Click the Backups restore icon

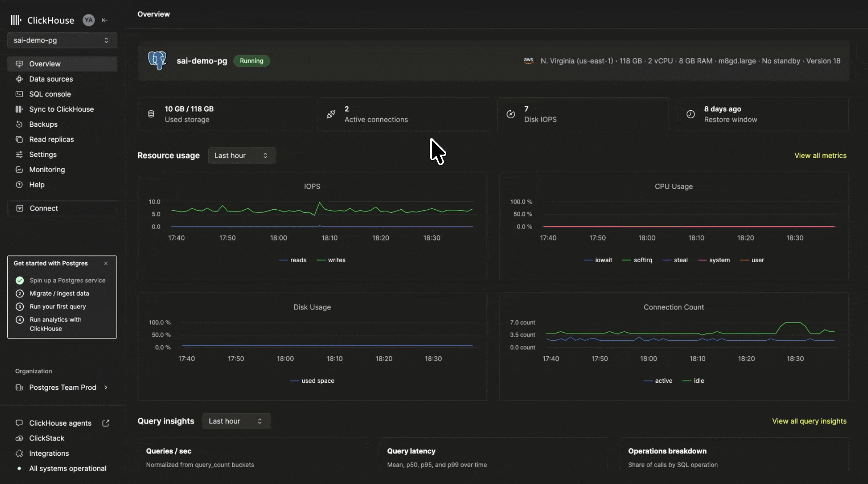(x=19, y=124)
